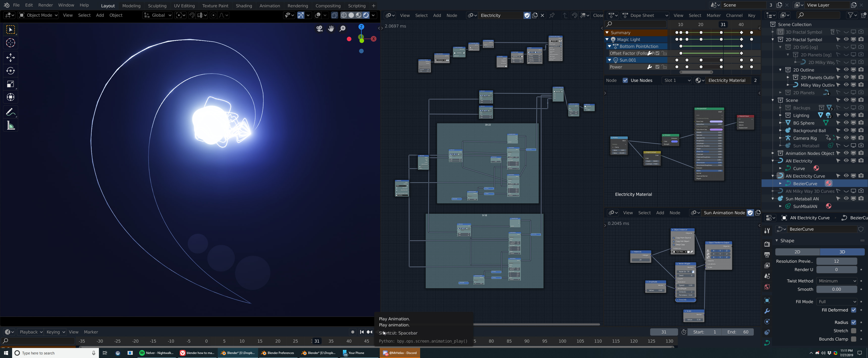
Task: Select the Annotate pencil tool
Action: click(10, 112)
